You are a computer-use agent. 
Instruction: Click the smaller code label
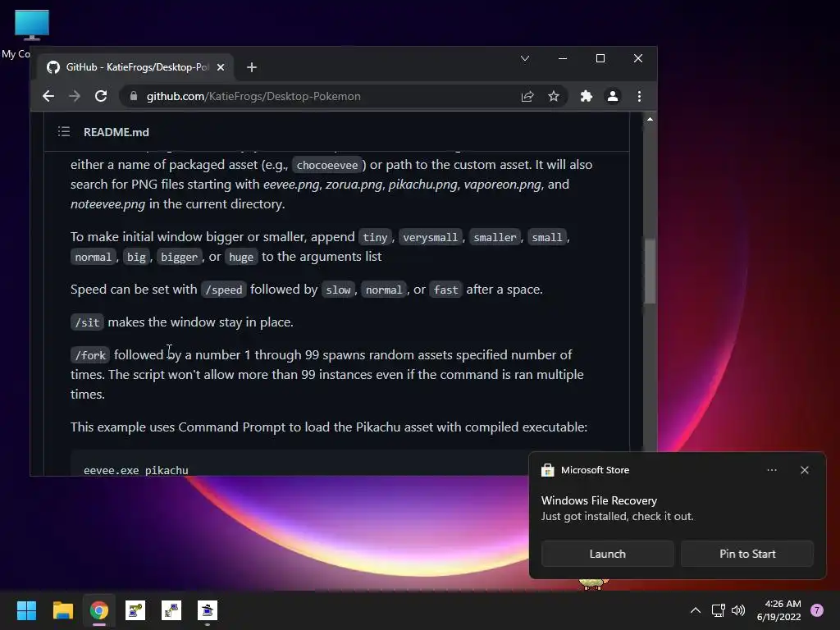pyautogui.click(x=495, y=237)
